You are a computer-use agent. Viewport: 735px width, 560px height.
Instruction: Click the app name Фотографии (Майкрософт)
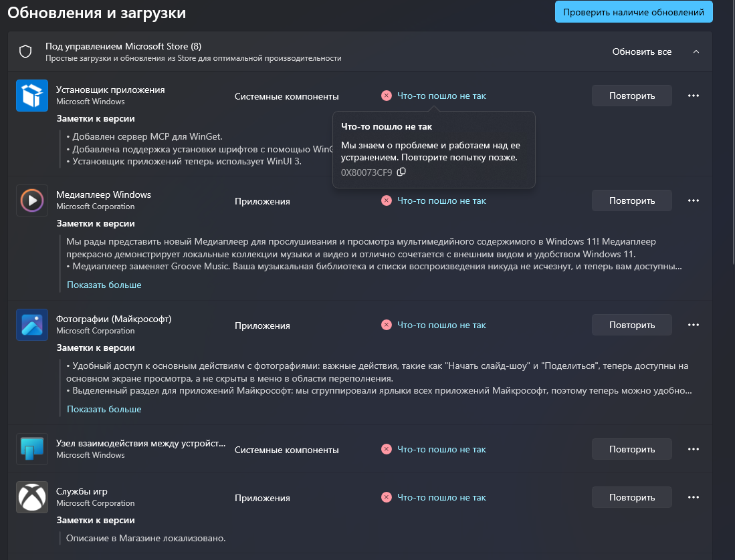point(114,318)
